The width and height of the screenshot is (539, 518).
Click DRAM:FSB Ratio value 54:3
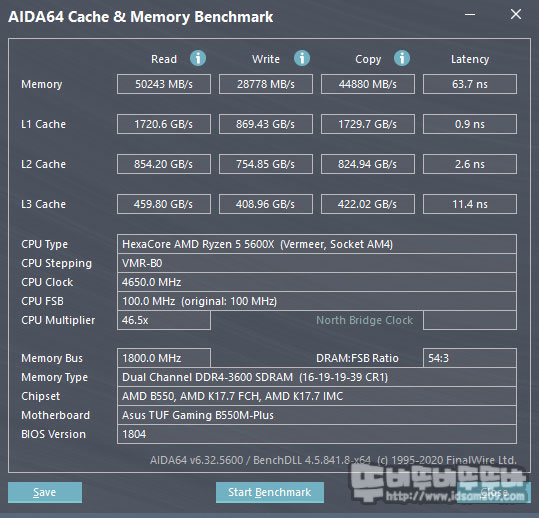[x=470, y=358]
